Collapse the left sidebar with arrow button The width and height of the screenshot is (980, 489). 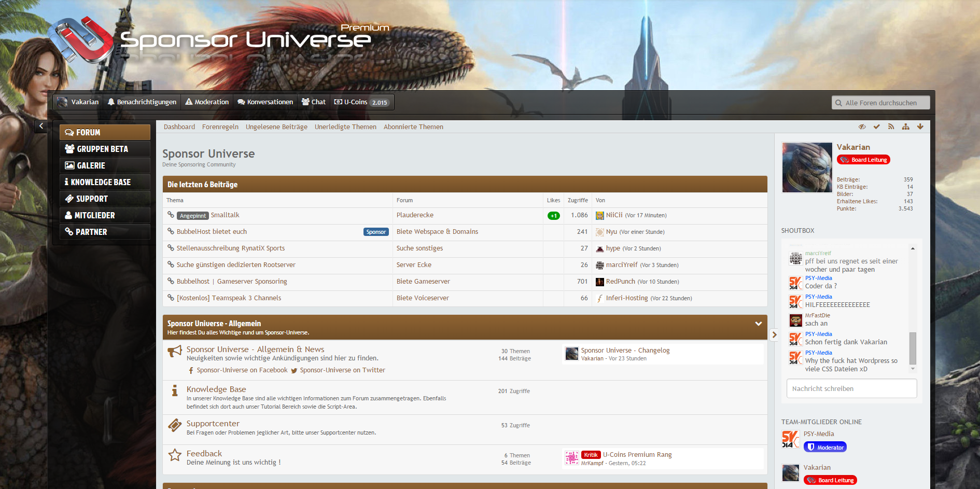(x=41, y=126)
